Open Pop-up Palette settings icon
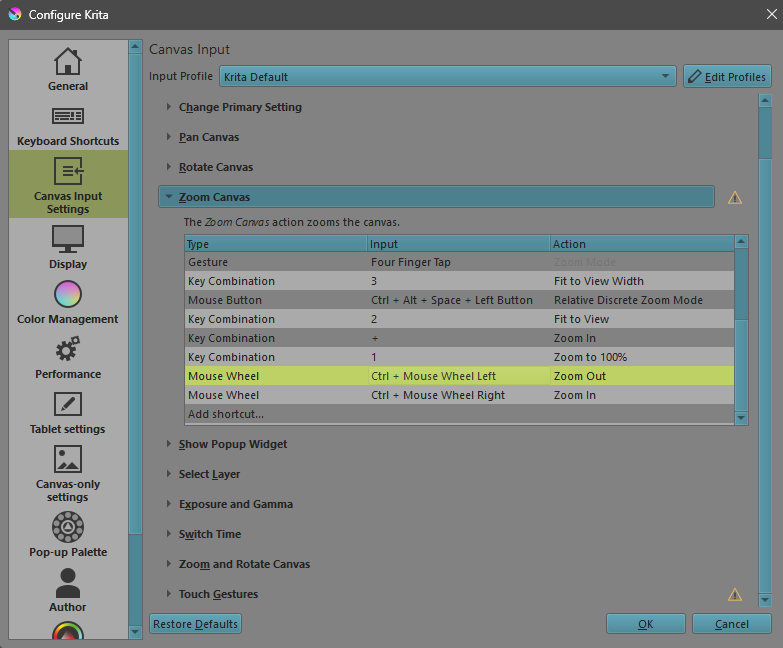 [68, 527]
